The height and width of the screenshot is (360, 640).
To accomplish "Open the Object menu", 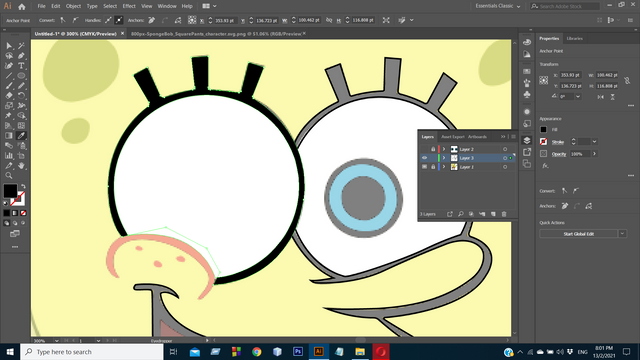I will point(73,6).
